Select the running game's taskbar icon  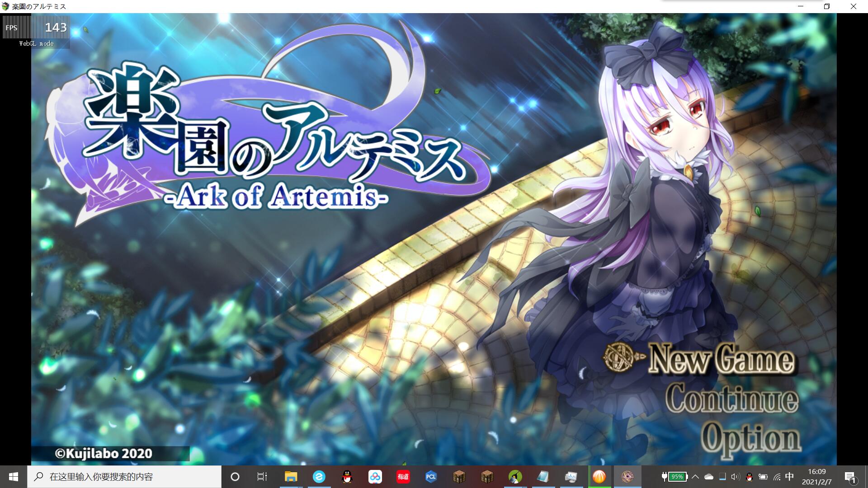click(627, 477)
